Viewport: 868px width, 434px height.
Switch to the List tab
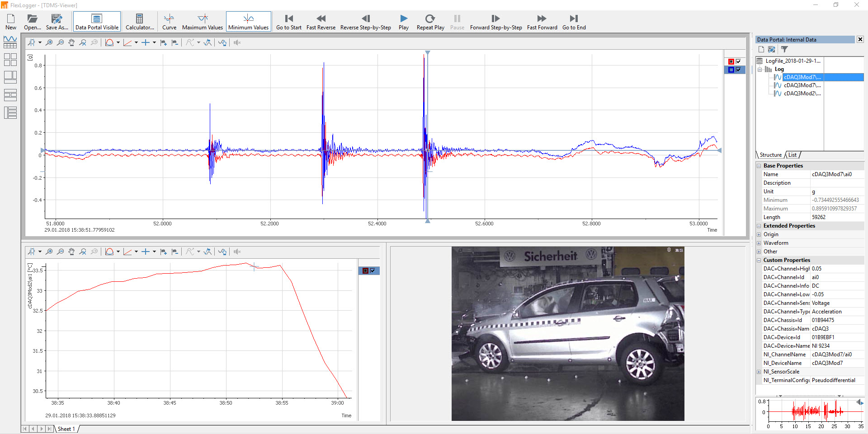click(793, 155)
